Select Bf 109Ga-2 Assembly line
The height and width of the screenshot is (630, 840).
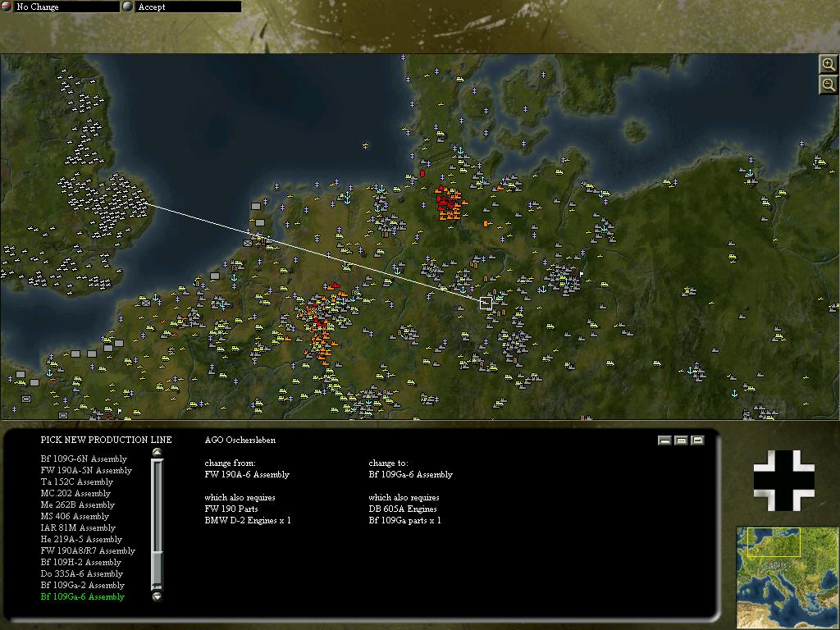point(83,586)
